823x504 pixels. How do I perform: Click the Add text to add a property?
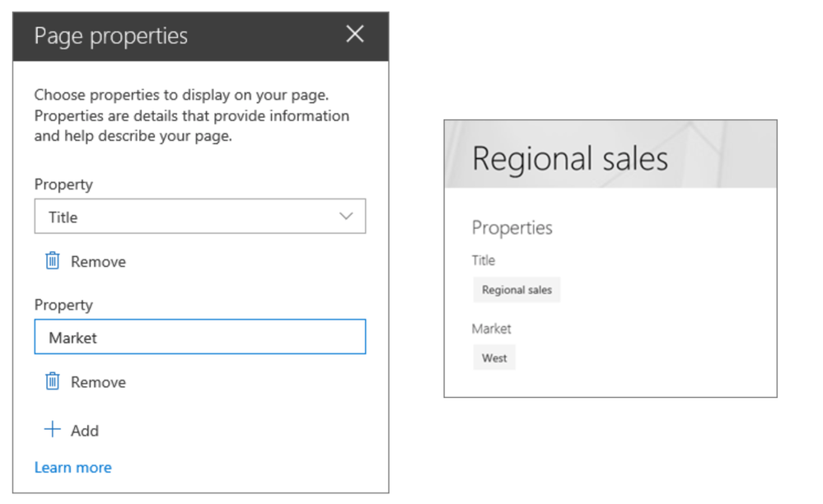click(x=85, y=431)
